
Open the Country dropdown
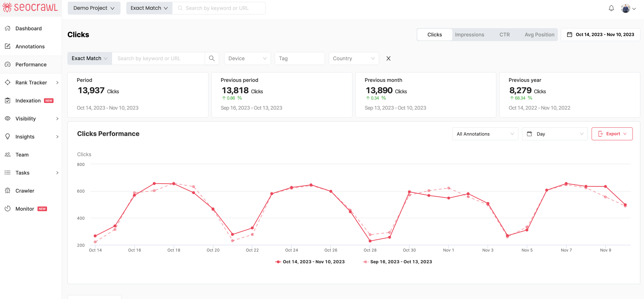click(354, 58)
